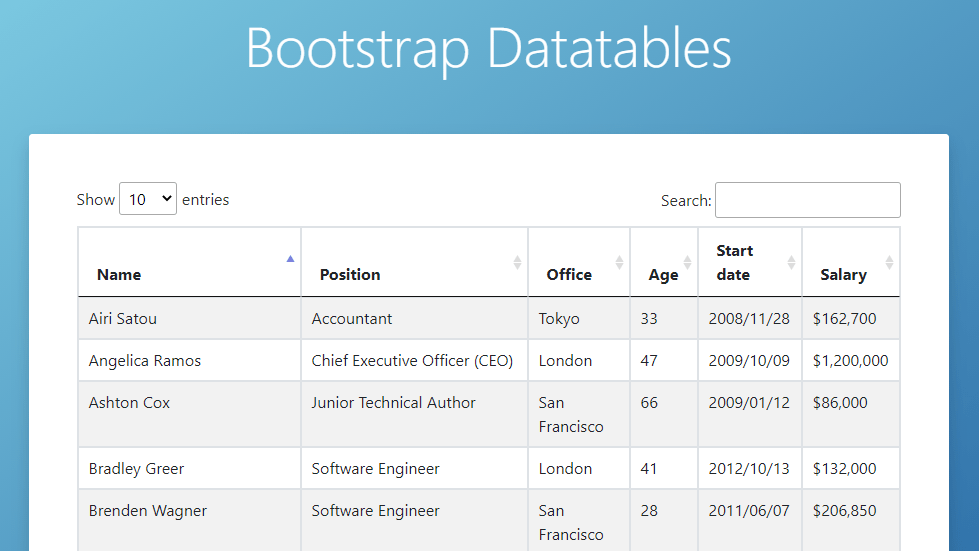
Task: Sort by the Office column header
Action: 569,274
